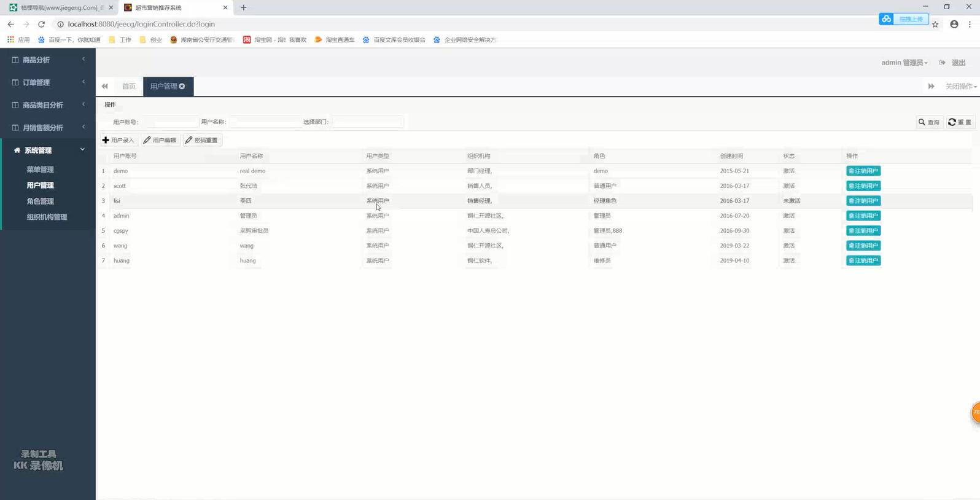The width and height of the screenshot is (980, 500).
Task: Open 菜单管理 in sidebar
Action: pos(40,170)
